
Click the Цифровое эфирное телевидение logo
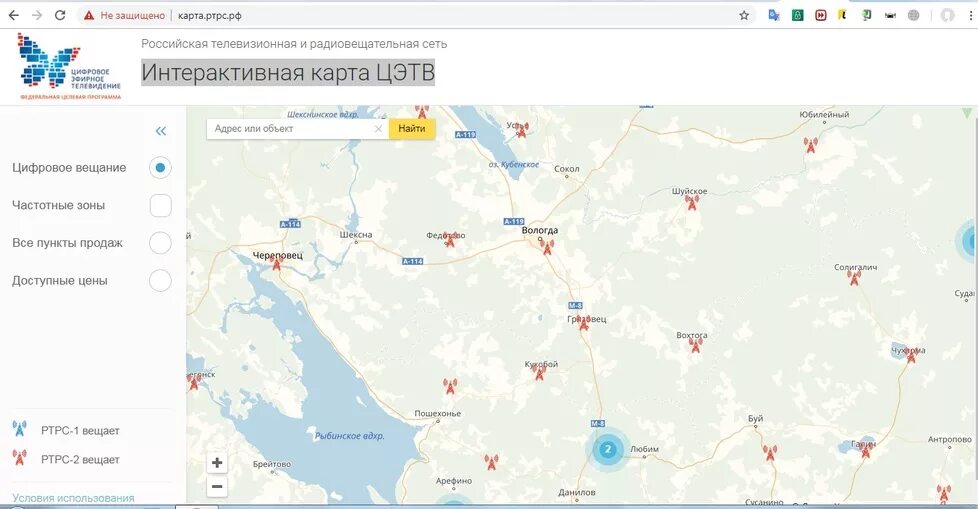(69, 66)
